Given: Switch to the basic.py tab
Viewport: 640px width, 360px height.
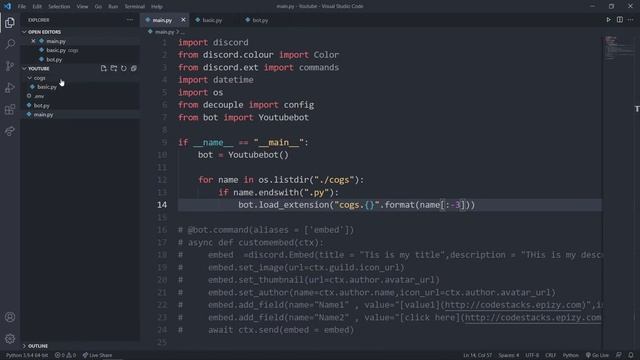Looking at the screenshot, I should tap(212, 20).
